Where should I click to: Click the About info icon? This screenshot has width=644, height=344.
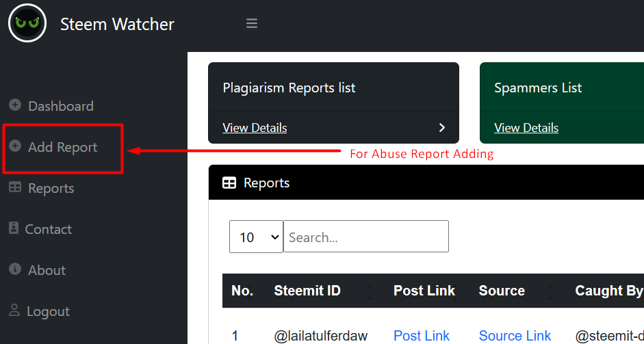(x=15, y=269)
